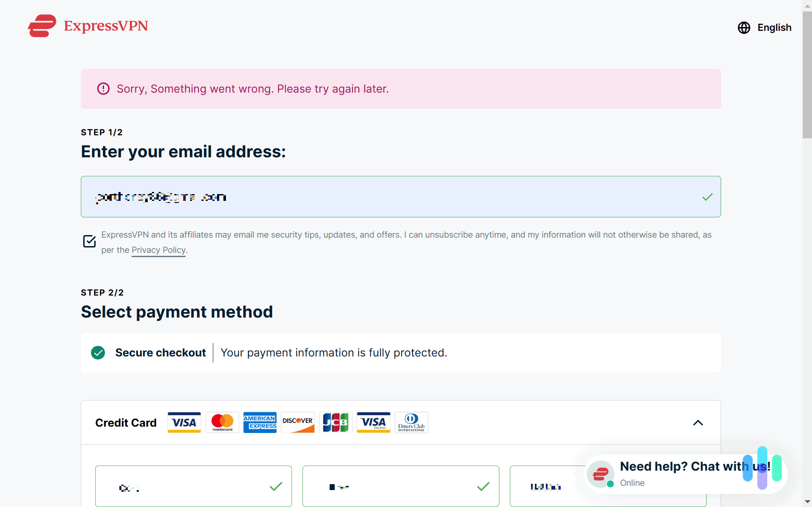Viewport: 812px width, 507px height.
Task: Select the JCB card icon
Action: (x=335, y=422)
